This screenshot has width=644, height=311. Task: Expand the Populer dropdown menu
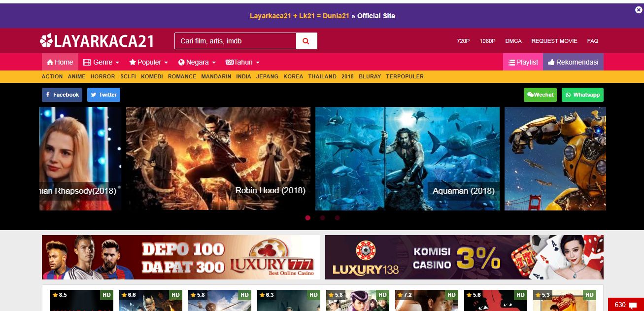point(149,62)
